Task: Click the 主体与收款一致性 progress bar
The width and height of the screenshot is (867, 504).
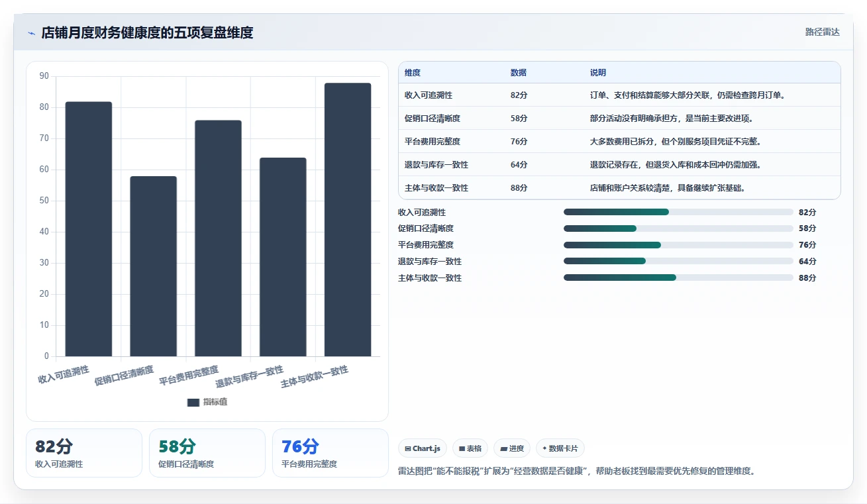Action: click(x=678, y=278)
